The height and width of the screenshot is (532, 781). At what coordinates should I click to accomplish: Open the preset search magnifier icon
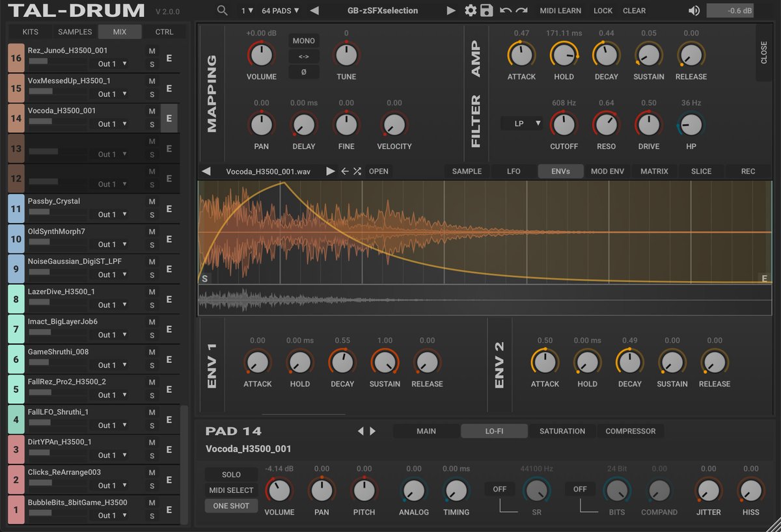223,10
